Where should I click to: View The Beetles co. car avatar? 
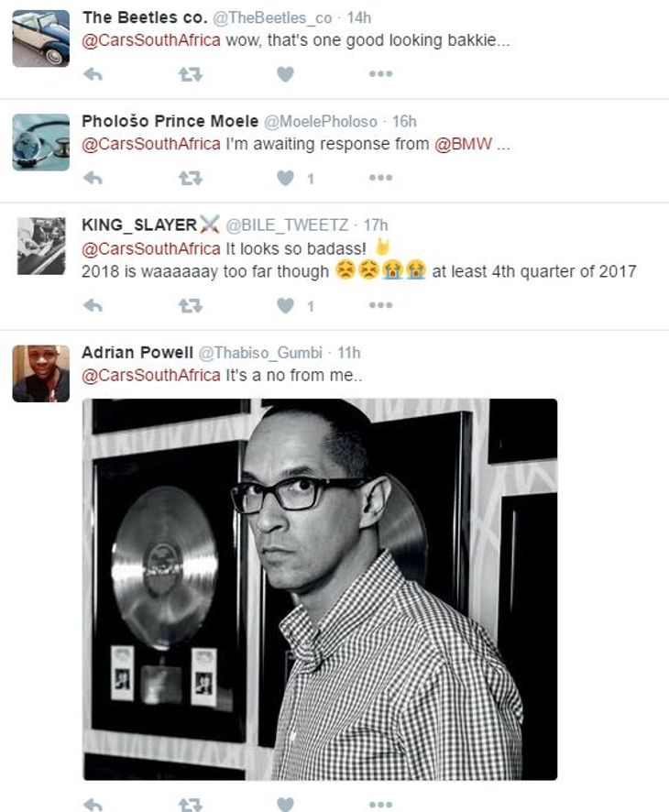click(41, 38)
